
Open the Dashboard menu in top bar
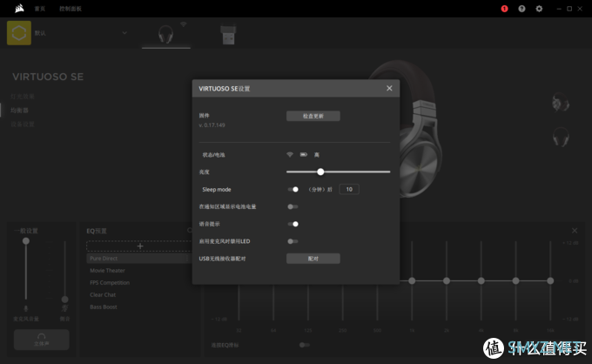[x=71, y=9]
